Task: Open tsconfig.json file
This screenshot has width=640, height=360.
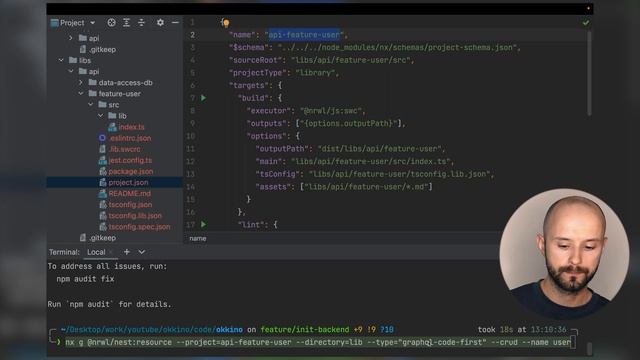Action: click(130, 204)
